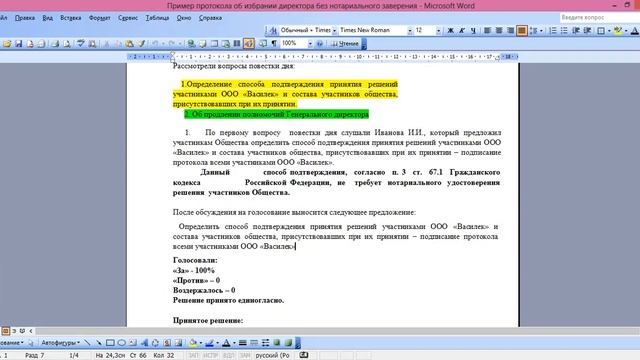Select the Arrow drawing tool

pos(98,343)
